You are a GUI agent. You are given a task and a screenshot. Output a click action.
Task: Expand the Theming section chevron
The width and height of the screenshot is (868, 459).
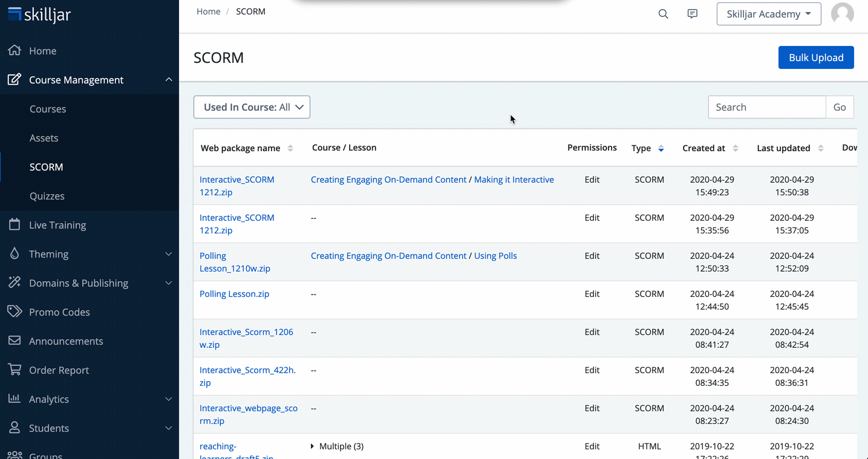click(x=169, y=253)
